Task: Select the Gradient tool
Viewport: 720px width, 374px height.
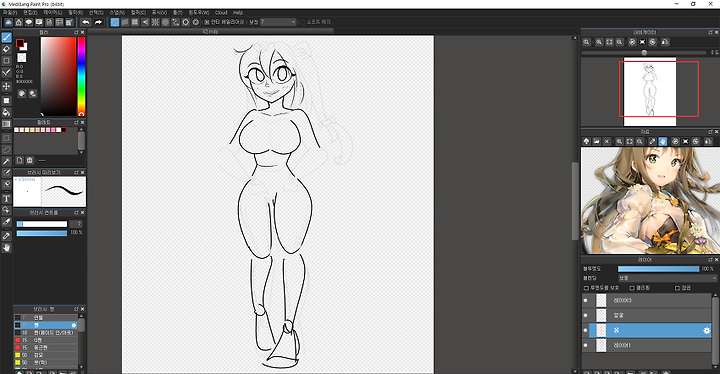Action: click(6, 124)
